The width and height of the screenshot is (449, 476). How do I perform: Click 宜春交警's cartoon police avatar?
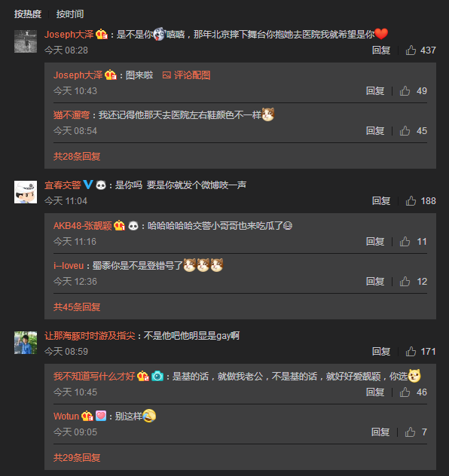point(26,192)
